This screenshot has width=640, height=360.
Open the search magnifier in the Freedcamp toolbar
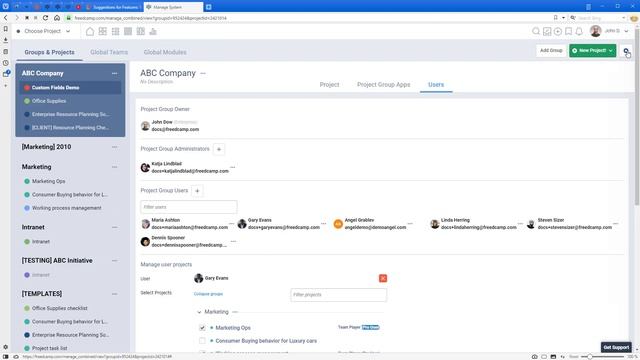tap(536, 31)
